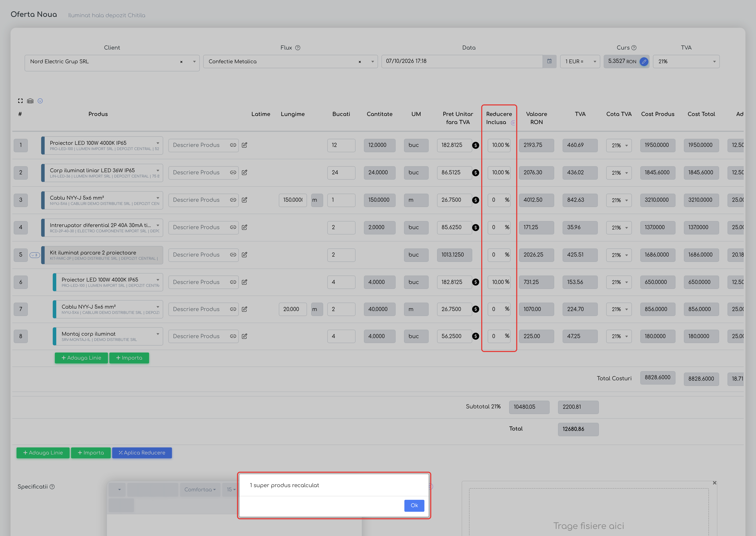
Task: Click help icon next to Curs
Action: point(634,48)
